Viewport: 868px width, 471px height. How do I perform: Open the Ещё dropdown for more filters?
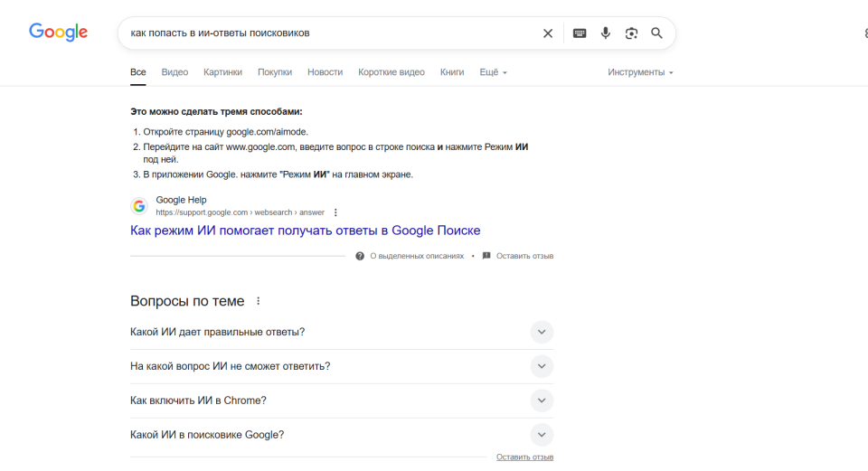pyautogui.click(x=493, y=72)
